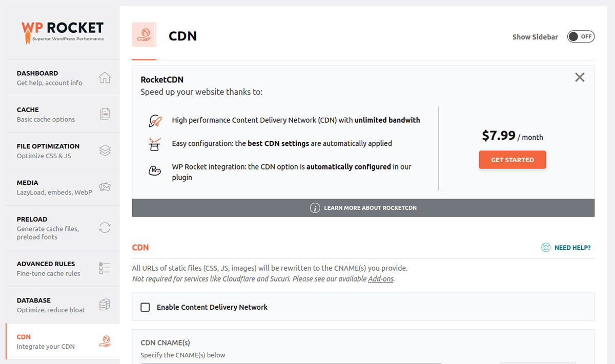The width and height of the screenshot is (615, 364).
Task: Expand Learn More About RocketCDN bar
Action: coord(363,208)
